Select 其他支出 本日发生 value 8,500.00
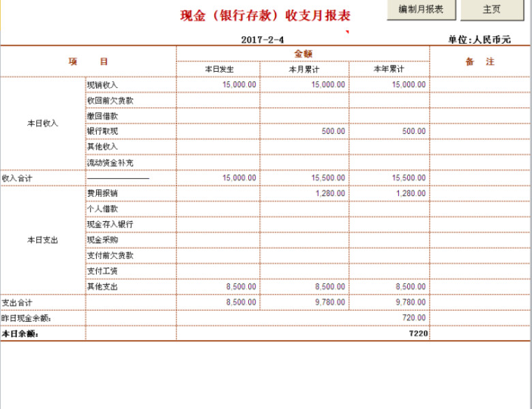Image resolution: width=532 pixels, height=409 pixels. tap(241, 287)
